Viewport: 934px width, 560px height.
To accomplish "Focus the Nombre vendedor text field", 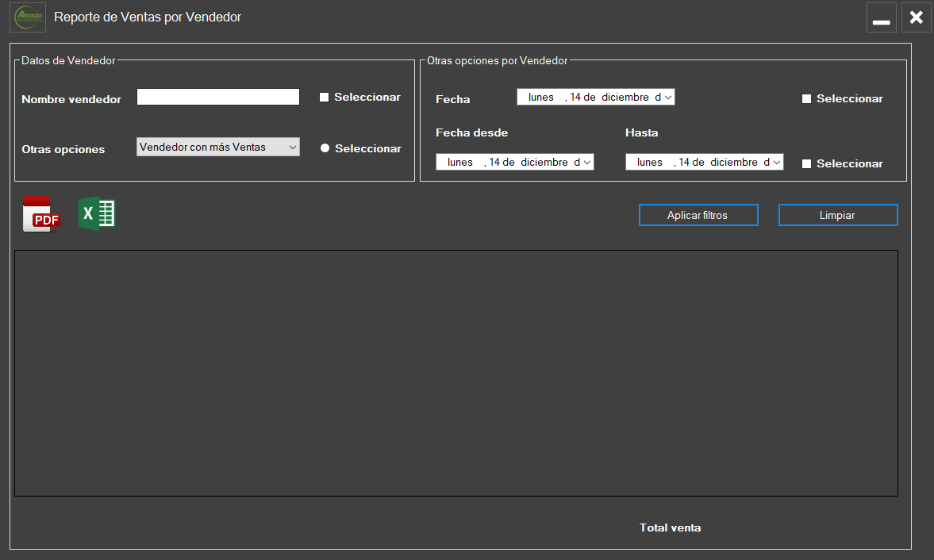I will [217, 97].
